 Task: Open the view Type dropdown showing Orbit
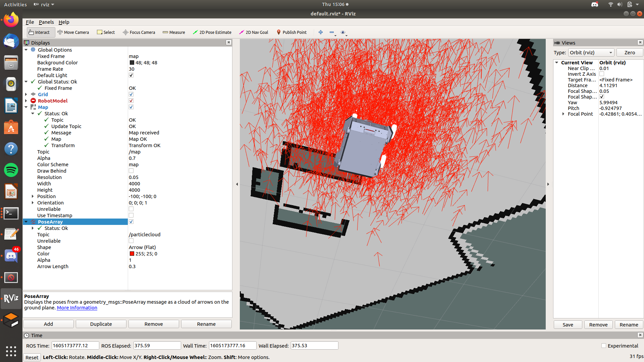(591, 52)
